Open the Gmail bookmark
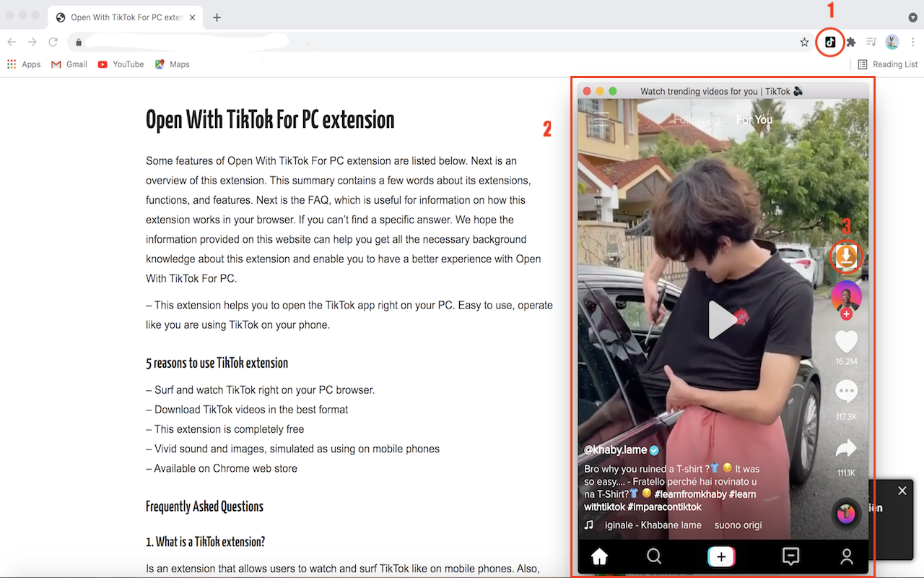Screen dimensions: 924x578 click(x=69, y=64)
